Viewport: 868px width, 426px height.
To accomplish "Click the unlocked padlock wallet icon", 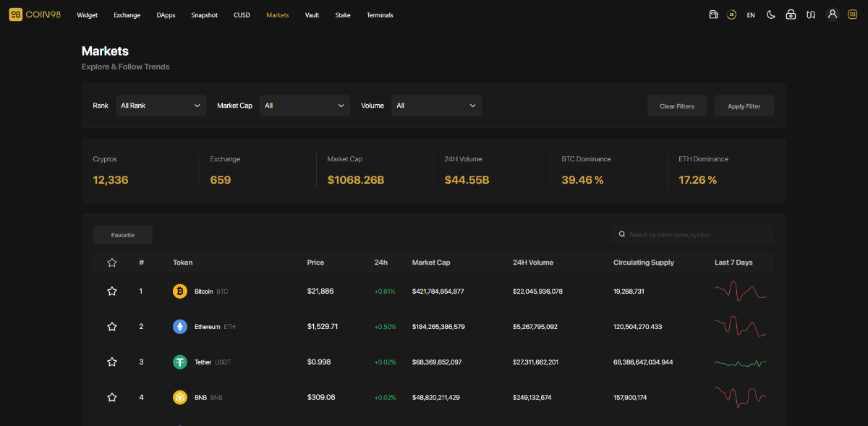I will pyautogui.click(x=791, y=14).
